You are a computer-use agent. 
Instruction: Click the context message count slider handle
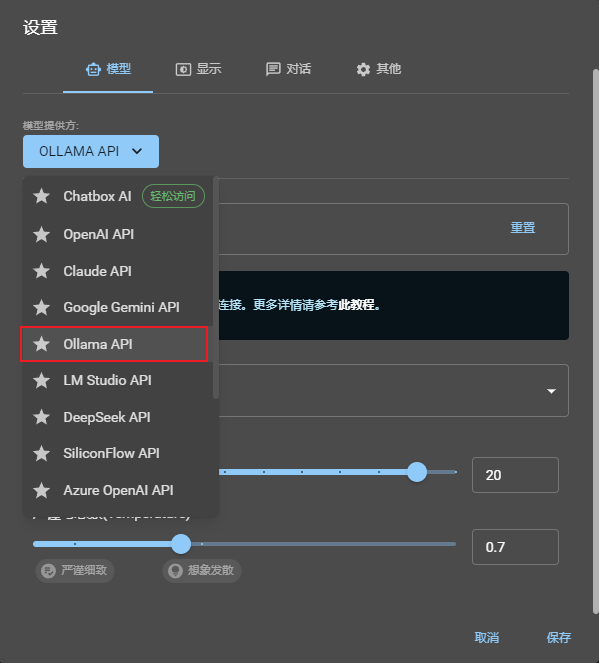point(417,472)
